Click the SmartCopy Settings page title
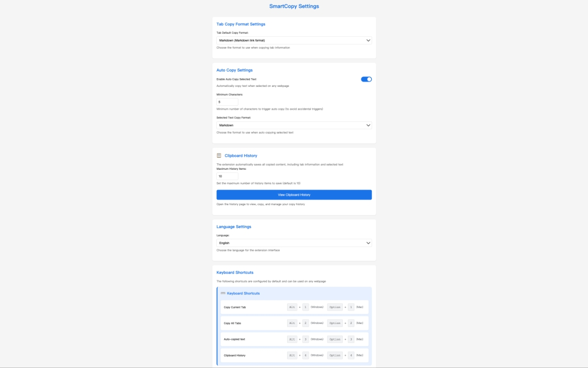Image resolution: width=588 pixels, height=368 pixels. pos(294,6)
